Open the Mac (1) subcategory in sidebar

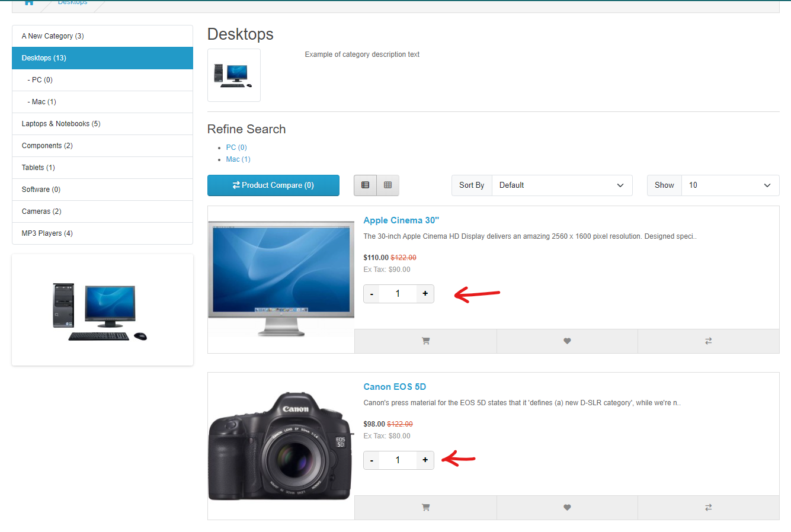(103, 102)
